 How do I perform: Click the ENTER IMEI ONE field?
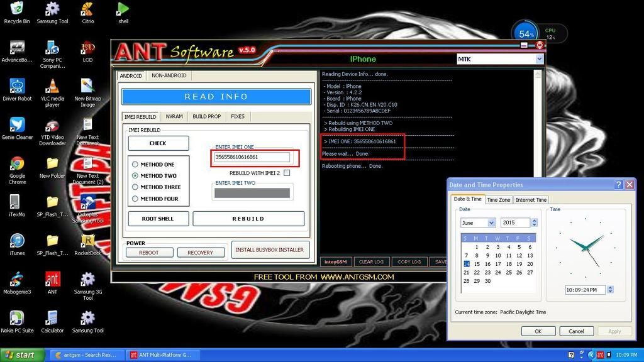[252, 157]
